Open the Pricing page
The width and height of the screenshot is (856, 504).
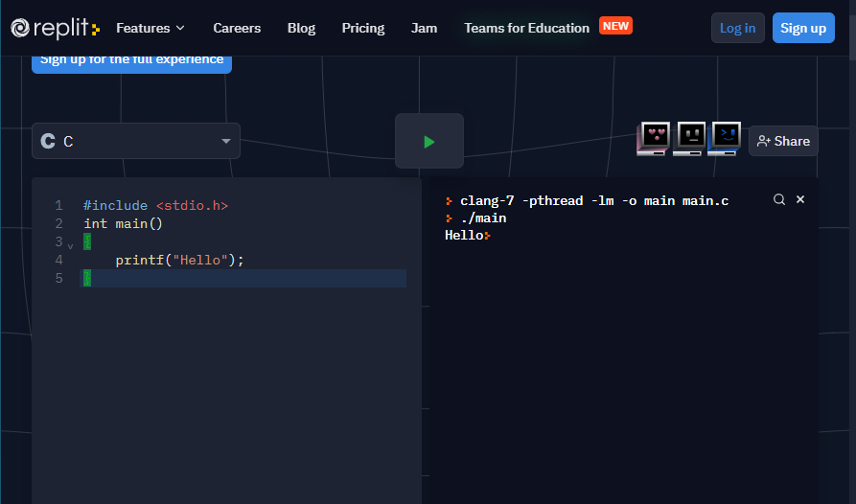[x=363, y=28]
